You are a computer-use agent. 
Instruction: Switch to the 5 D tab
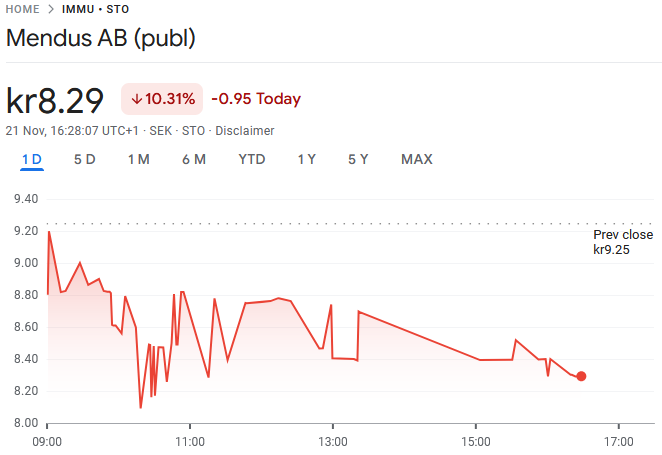point(84,159)
